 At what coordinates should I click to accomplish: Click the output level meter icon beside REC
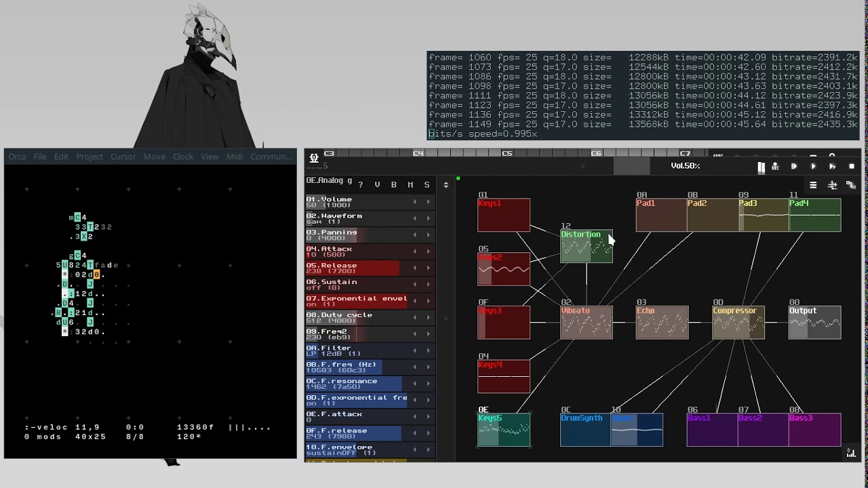(761, 167)
